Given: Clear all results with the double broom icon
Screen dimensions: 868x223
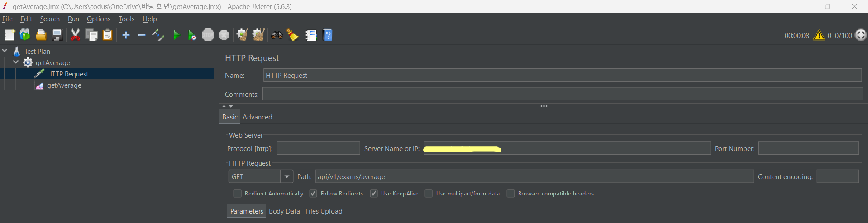Looking at the screenshot, I should [258, 35].
